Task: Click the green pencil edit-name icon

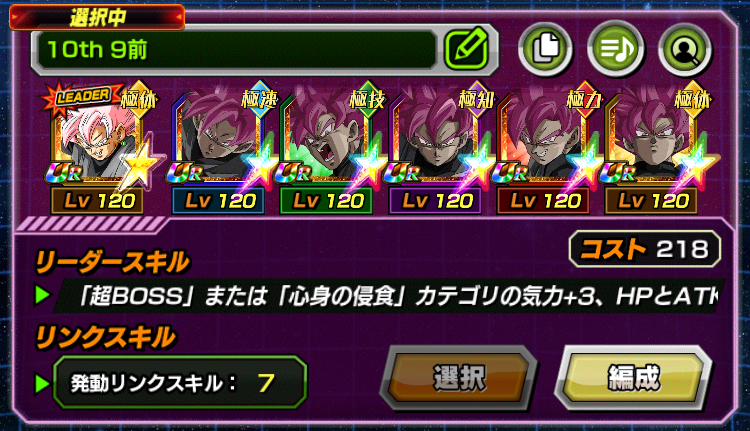Action: pyautogui.click(x=466, y=49)
